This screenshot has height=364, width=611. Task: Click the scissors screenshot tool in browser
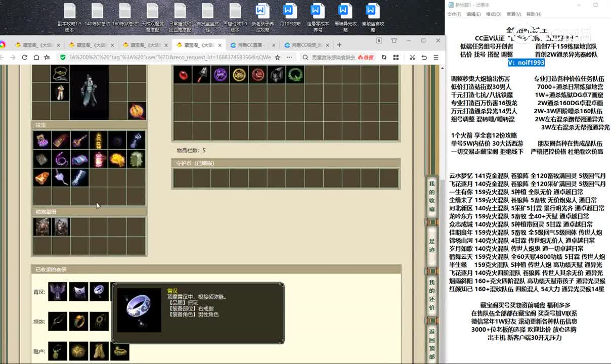pyautogui.click(x=412, y=58)
